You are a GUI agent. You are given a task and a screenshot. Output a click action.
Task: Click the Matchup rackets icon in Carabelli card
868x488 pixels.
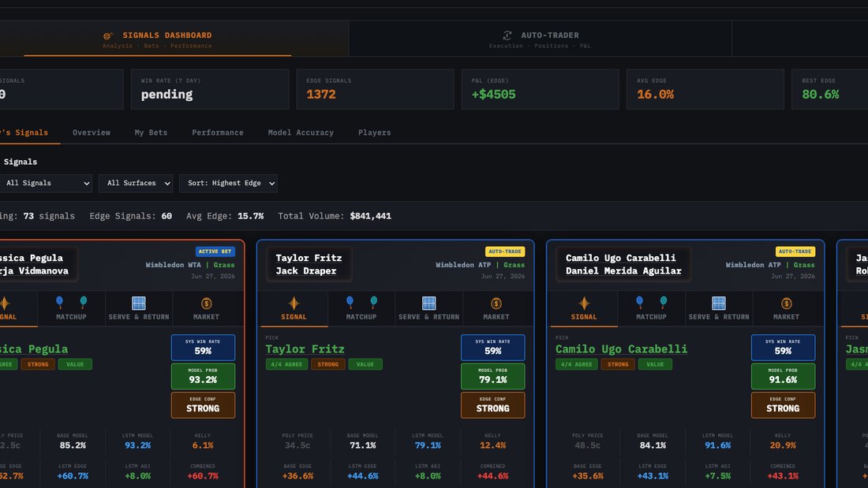point(652,302)
